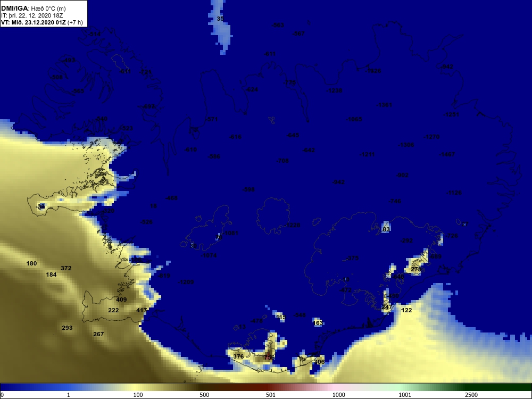
Task: Click the title text 'DMI/IGA: Hæð 0°C (m)'
Action: pyautogui.click(x=33, y=9)
